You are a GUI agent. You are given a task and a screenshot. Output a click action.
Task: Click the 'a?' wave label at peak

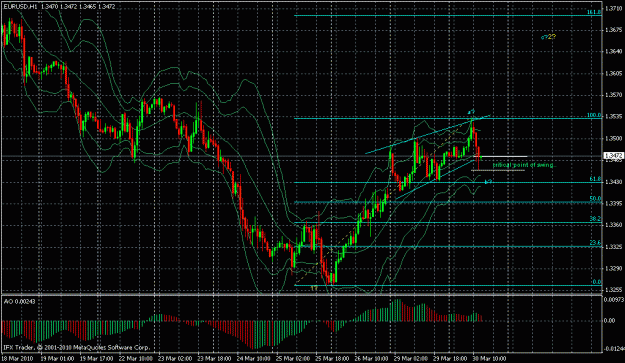pos(471,112)
